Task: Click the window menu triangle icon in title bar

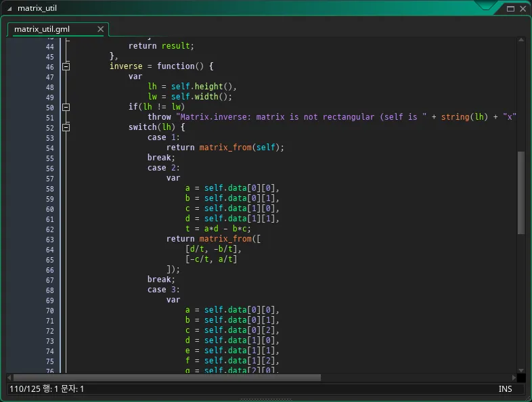Action: click(x=9, y=8)
